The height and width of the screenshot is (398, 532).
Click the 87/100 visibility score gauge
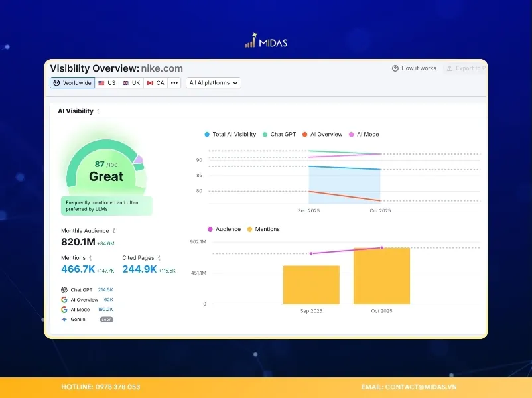[105, 165]
